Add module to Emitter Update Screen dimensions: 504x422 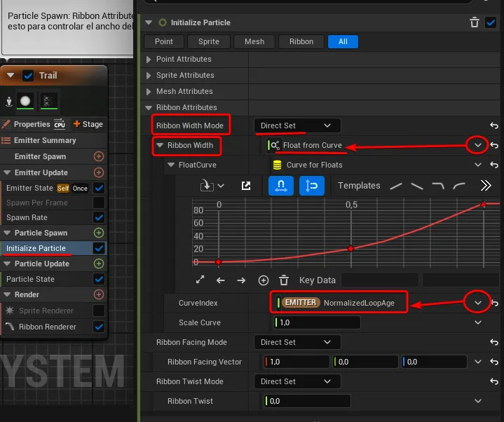(x=99, y=172)
